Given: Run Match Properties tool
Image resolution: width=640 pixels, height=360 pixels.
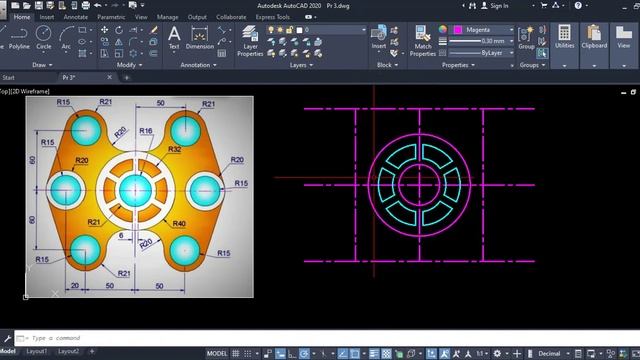Looking at the screenshot, I should 423,41.
